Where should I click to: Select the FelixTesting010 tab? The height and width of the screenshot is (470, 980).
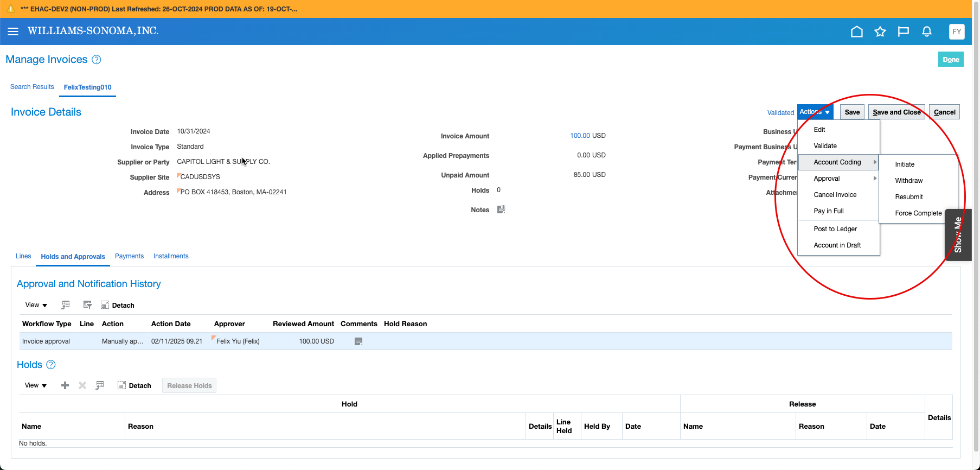tap(87, 87)
